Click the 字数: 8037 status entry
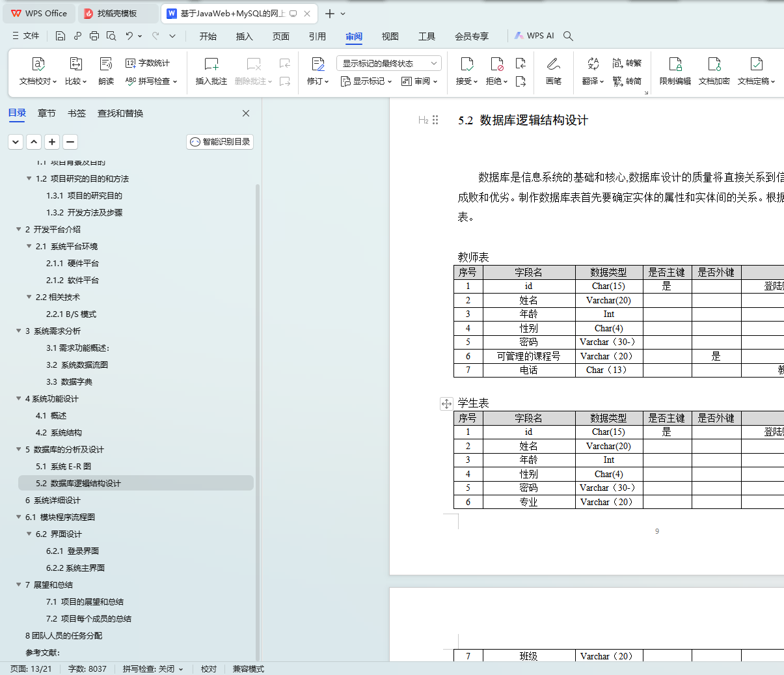 point(87,668)
